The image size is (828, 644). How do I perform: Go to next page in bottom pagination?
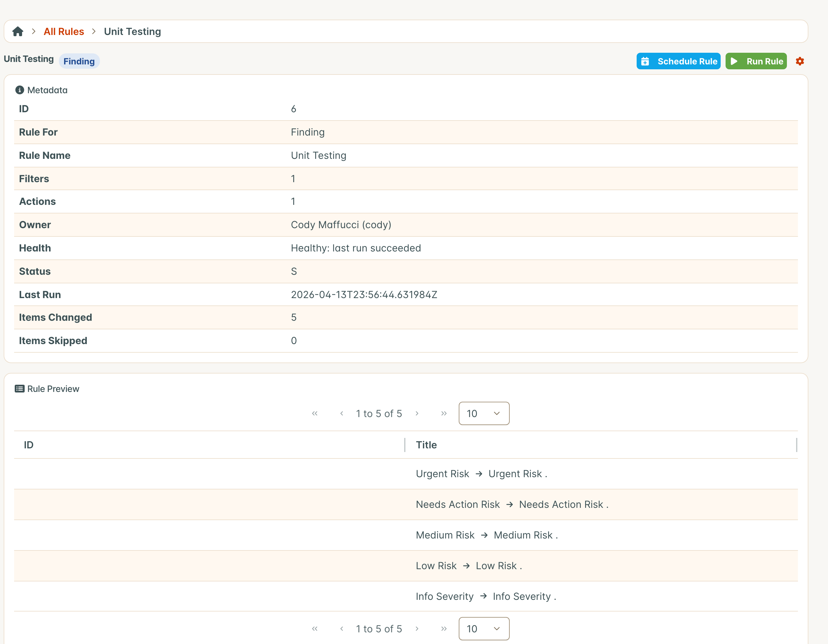tap(417, 628)
